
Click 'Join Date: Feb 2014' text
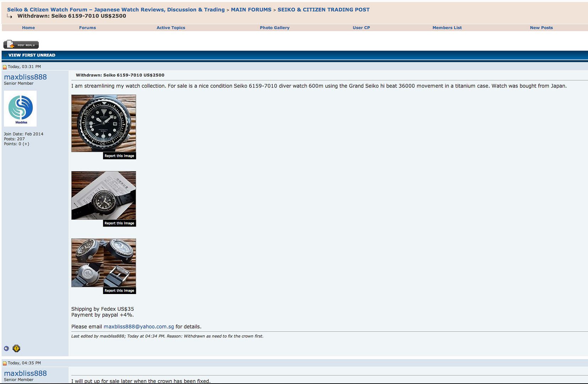[x=23, y=134]
